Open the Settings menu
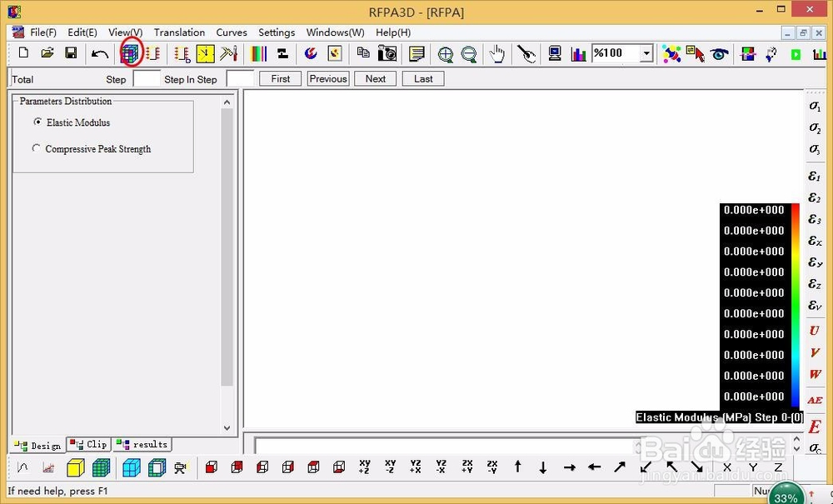The height and width of the screenshot is (504, 833). [x=277, y=32]
